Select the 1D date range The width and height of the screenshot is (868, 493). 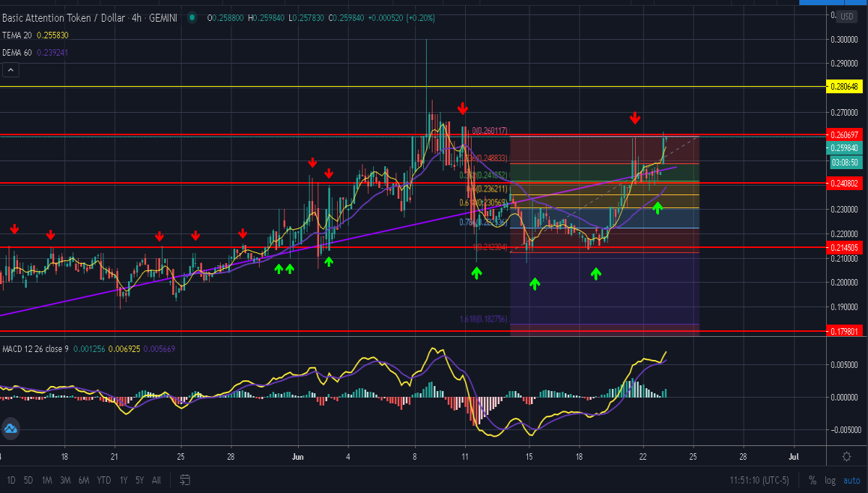tap(12, 480)
